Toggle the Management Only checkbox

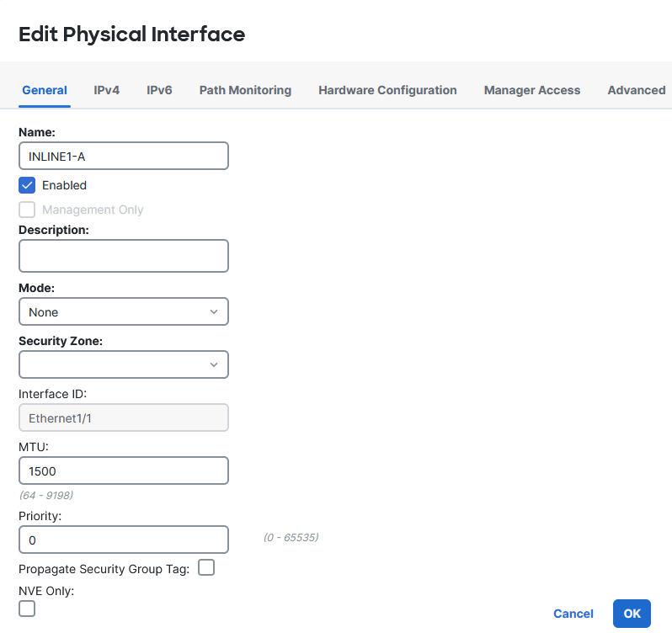coord(27,210)
